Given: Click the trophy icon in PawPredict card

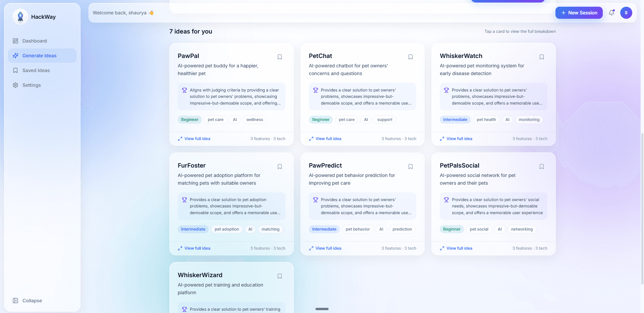Looking at the screenshot, I should pos(316,200).
